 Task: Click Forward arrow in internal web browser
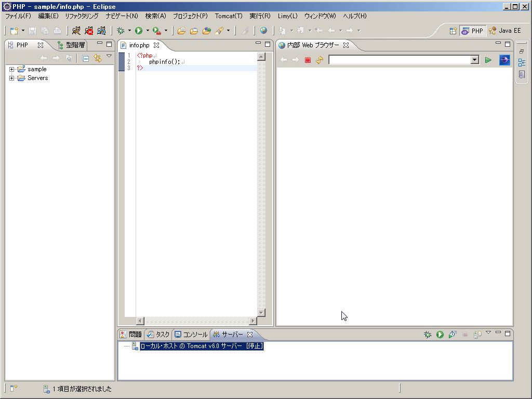[296, 60]
